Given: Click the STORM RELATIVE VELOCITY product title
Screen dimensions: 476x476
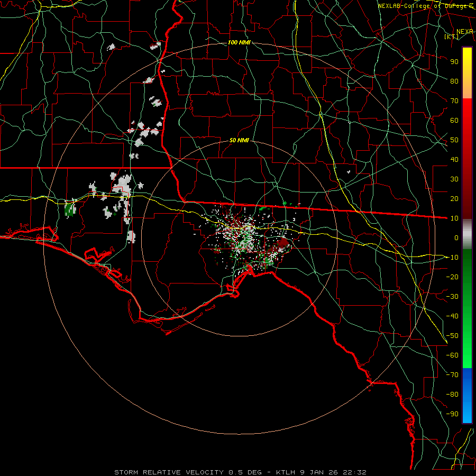Looking at the screenshot, I should 169,472.
